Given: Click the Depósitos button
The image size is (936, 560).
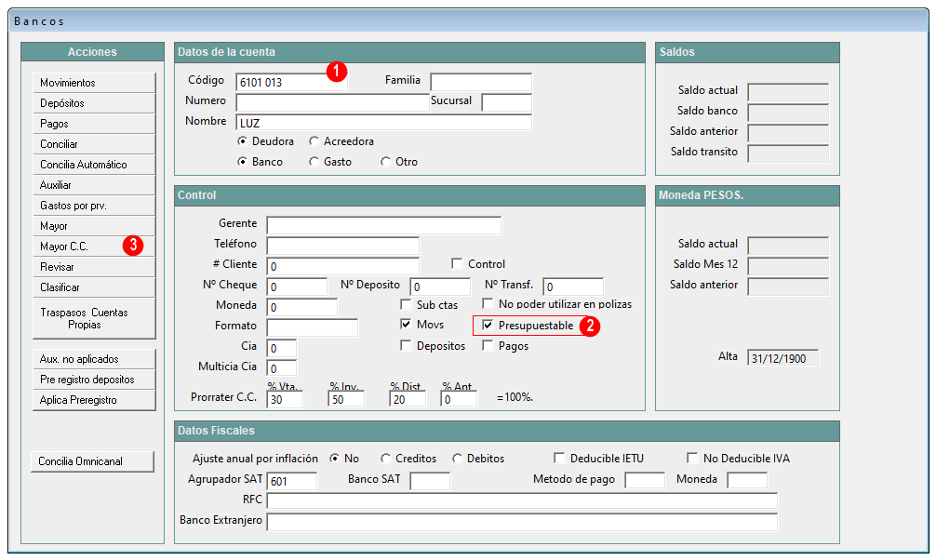Looking at the screenshot, I should pos(94,102).
